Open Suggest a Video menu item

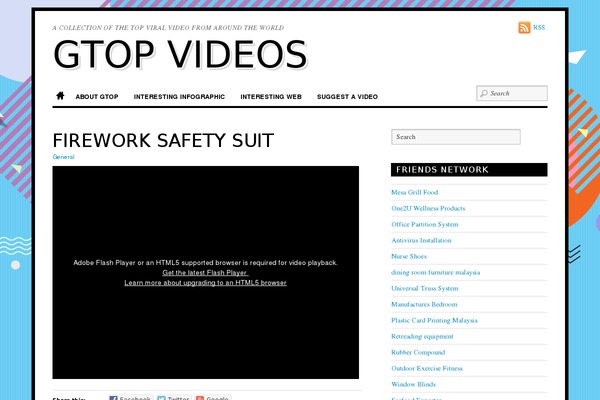coord(347,97)
